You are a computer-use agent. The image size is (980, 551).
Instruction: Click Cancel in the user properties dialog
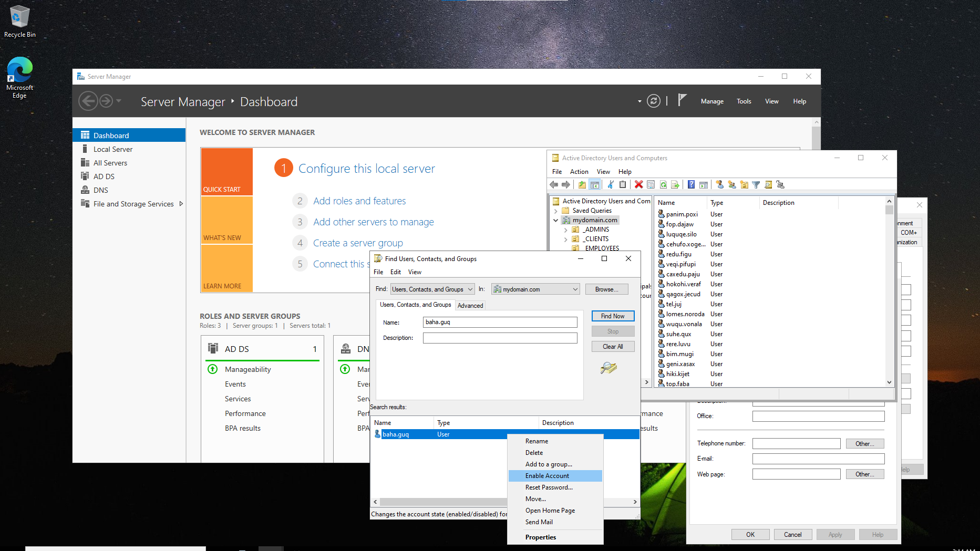point(793,535)
